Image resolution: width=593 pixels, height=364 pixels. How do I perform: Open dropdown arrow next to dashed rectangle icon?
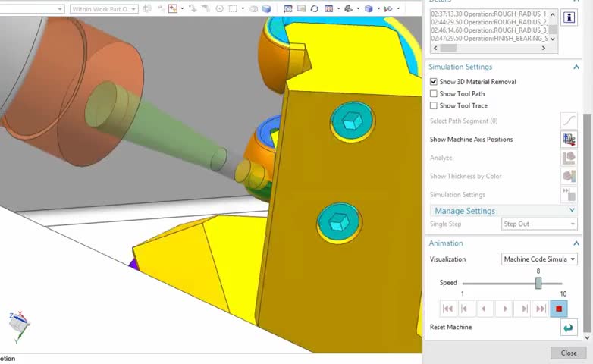(x=243, y=8)
